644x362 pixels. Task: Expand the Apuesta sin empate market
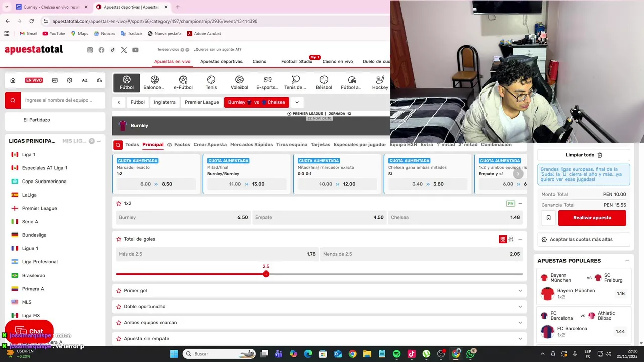click(520, 339)
